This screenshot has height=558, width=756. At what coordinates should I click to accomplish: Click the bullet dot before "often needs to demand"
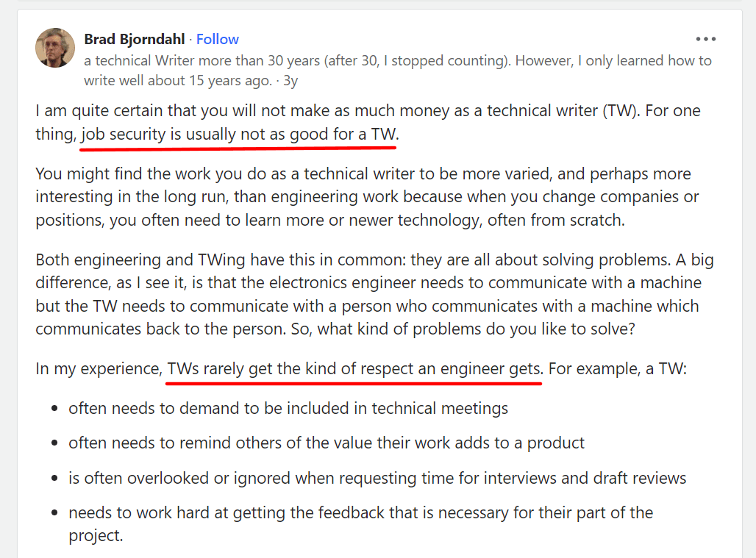(x=54, y=408)
